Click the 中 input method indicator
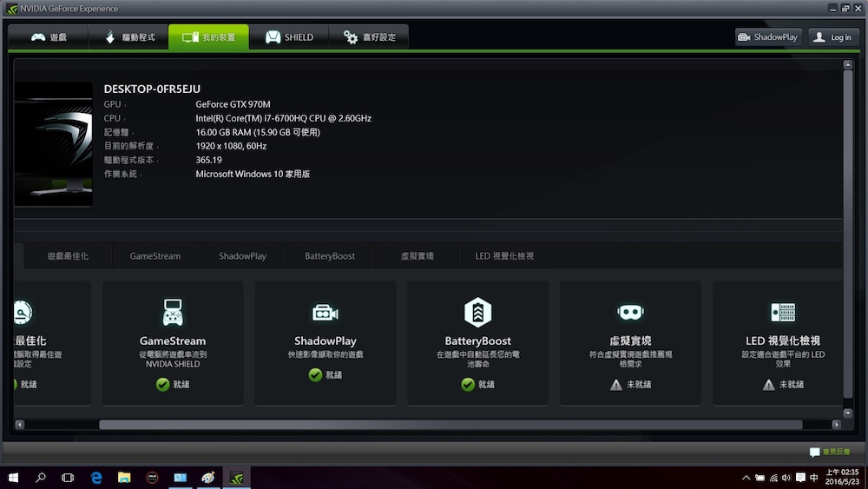 tap(814, 478)
